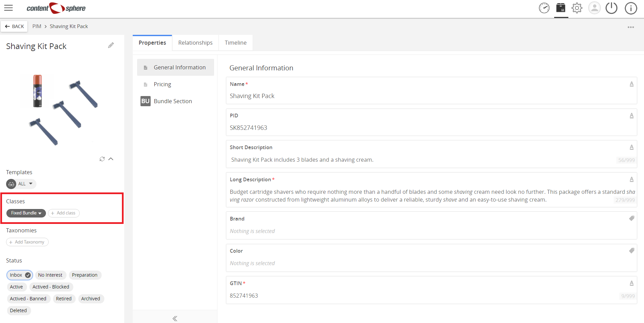Screen dimensions: 644x323
Task: Click the PIM breadcrumb link
Action: click(37, 26)
